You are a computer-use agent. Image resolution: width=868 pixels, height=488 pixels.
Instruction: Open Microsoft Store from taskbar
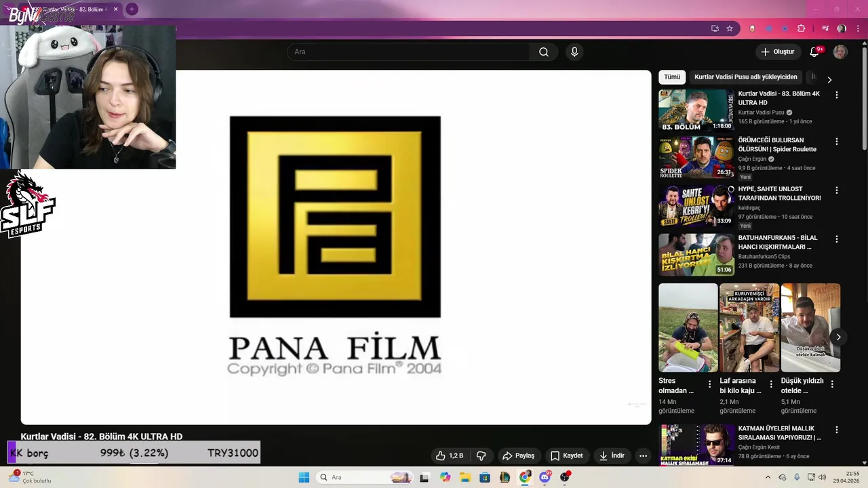pyautogui.click(x=485, y=478)
